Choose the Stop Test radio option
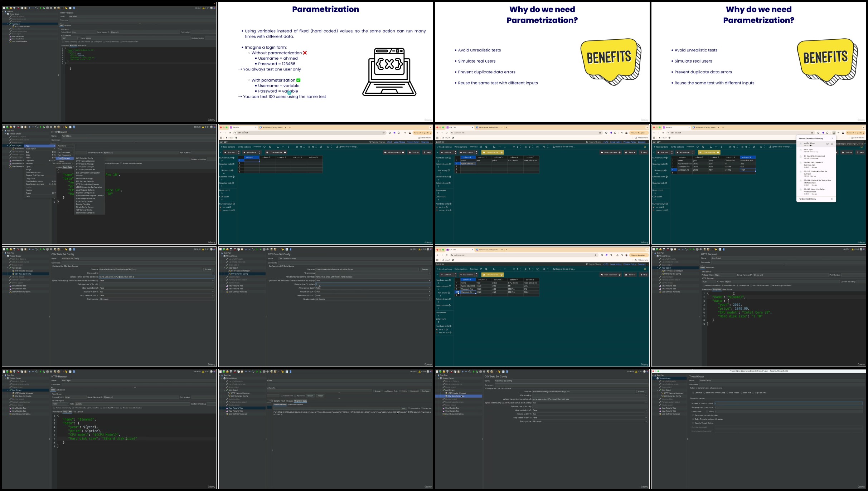The image size is (868, 491). pos(741,393)
